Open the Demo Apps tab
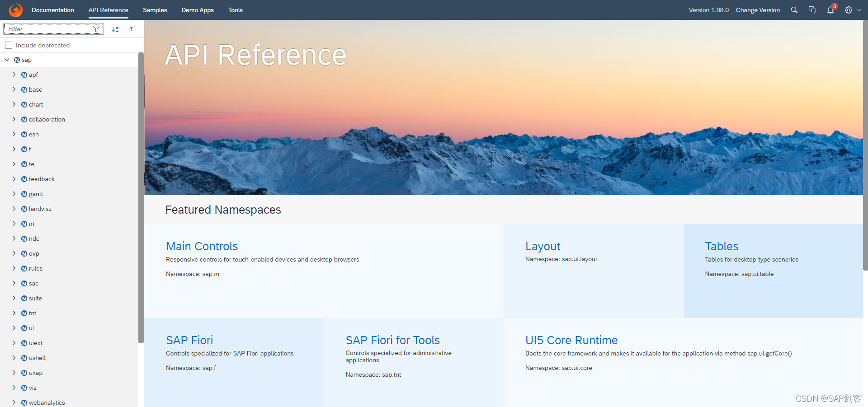 click(x=198, y=10)
